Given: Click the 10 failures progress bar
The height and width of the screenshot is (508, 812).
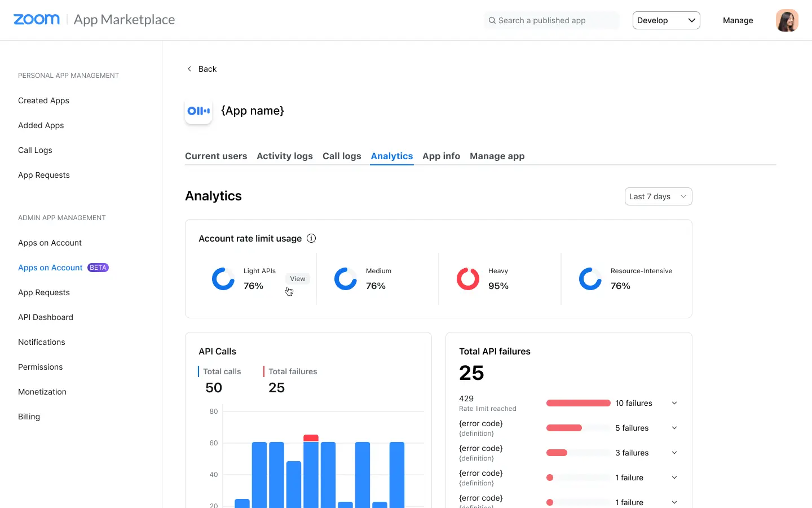Looking at the screenshot, I should click(578, 403).
